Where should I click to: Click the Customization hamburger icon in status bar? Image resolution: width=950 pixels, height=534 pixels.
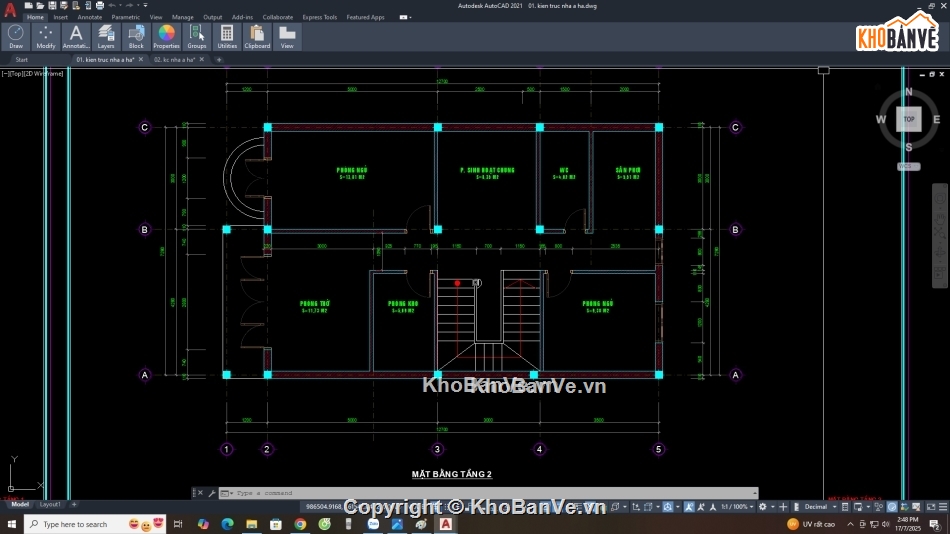[944, 507]
